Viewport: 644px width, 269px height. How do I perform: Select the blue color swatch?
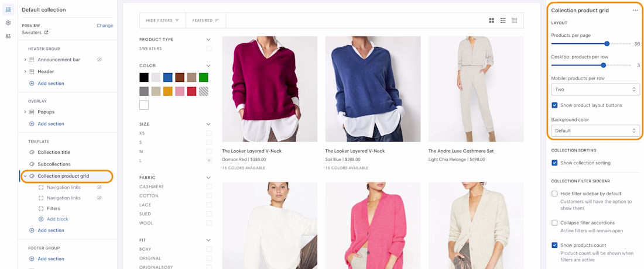[x=167, y=78]
